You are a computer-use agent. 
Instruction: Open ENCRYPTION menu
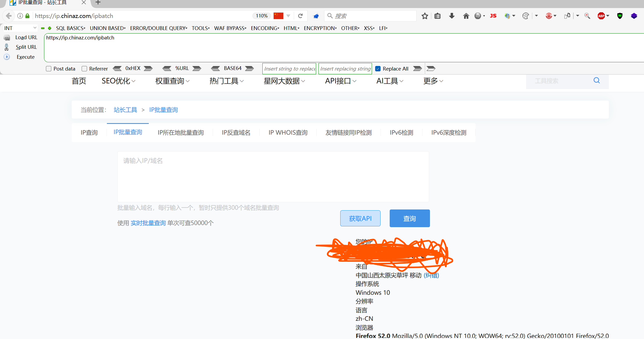[x=320, y=28]
